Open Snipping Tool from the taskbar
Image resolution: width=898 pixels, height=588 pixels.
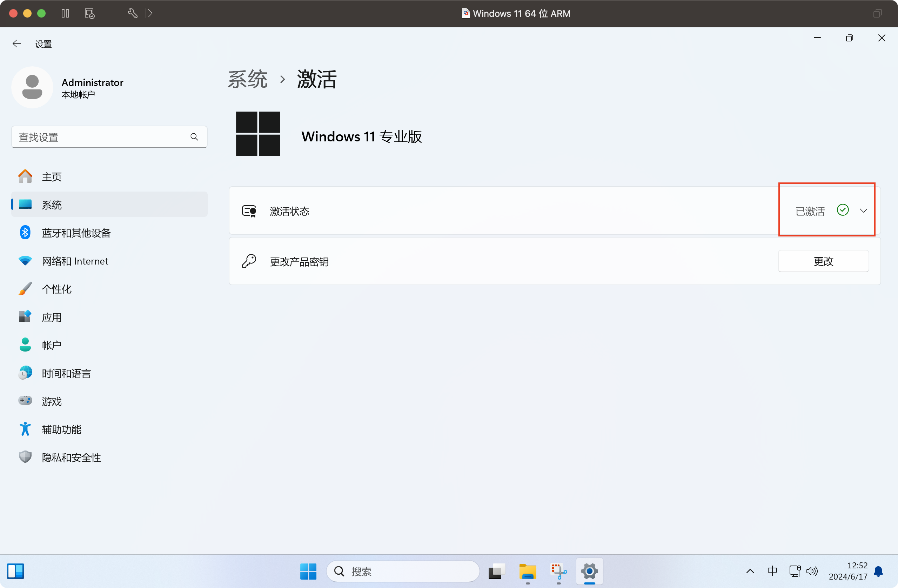[559, 572]
